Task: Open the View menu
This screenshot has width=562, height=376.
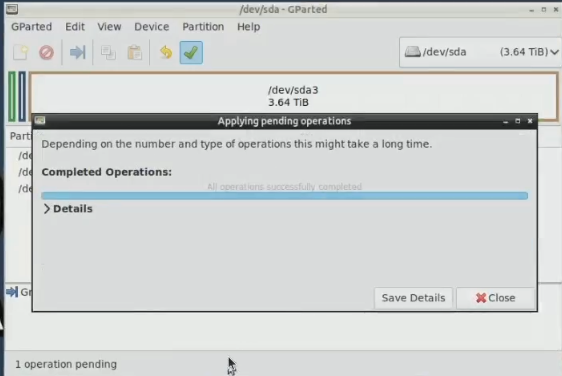Action: pyautogui.click(x=109, y=27)
